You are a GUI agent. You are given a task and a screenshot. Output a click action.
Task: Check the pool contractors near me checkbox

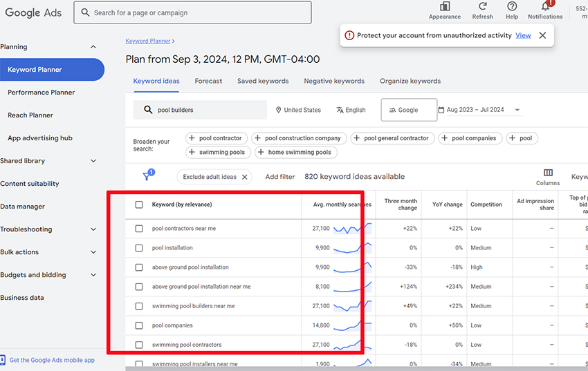click(x=139, y=229)
